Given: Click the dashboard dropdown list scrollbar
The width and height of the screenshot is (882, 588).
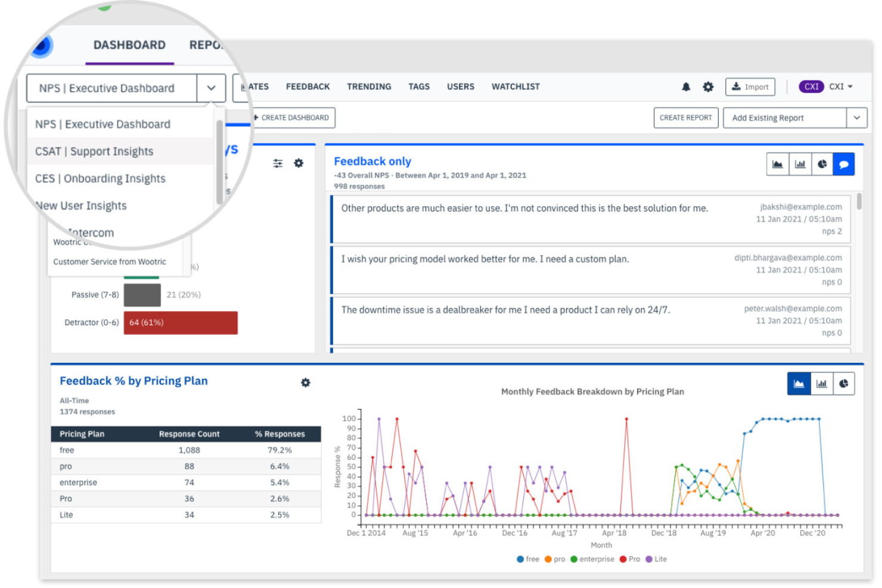Looking at the screenshot, I should point(219,161).
